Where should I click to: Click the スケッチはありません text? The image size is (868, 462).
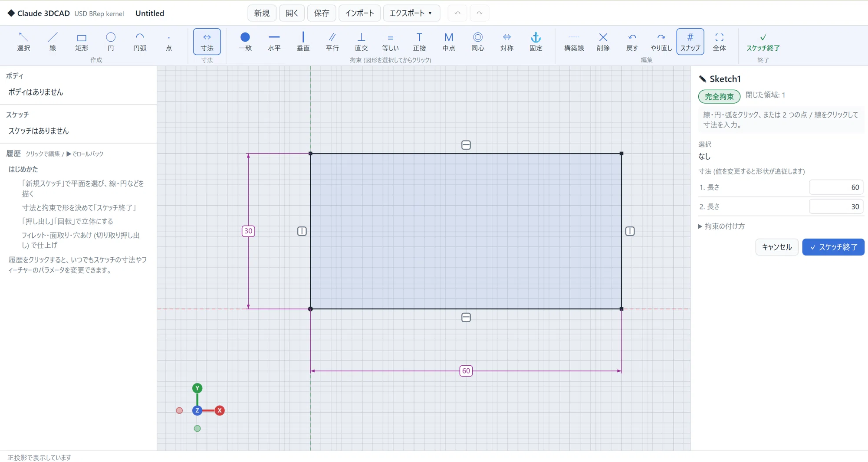pos(39,131)
